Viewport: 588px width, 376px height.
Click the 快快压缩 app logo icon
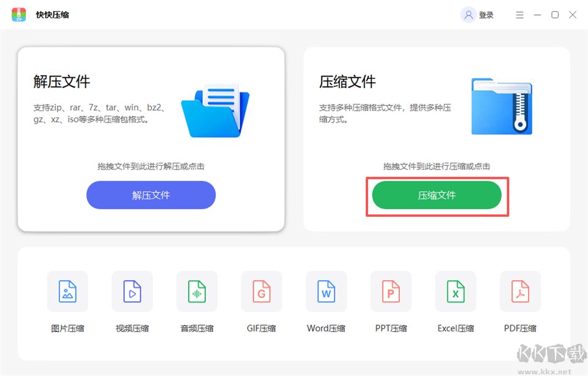click(x=19, y=15)
